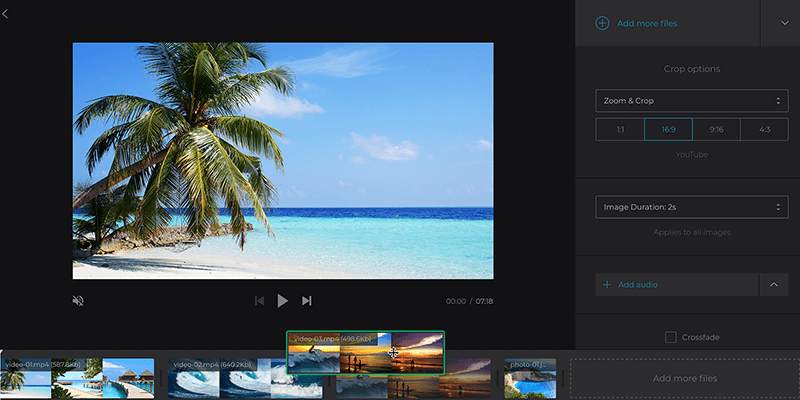This screenshot has width=800, height=400.
Task: Click the plus circle icon beside Add more files
Action: (x=603, y=23)
